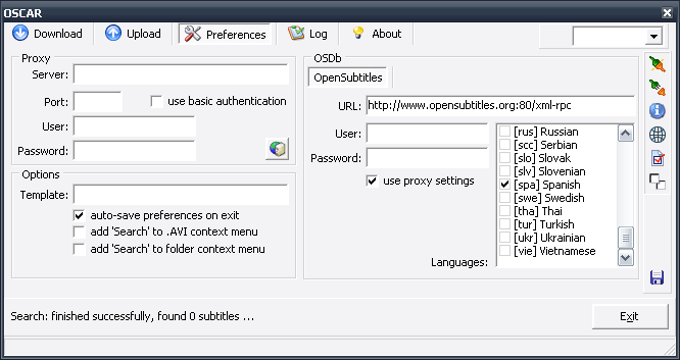680x360 pixels.
Task: Click the Proxy Password input field
Action: (134, 151)
